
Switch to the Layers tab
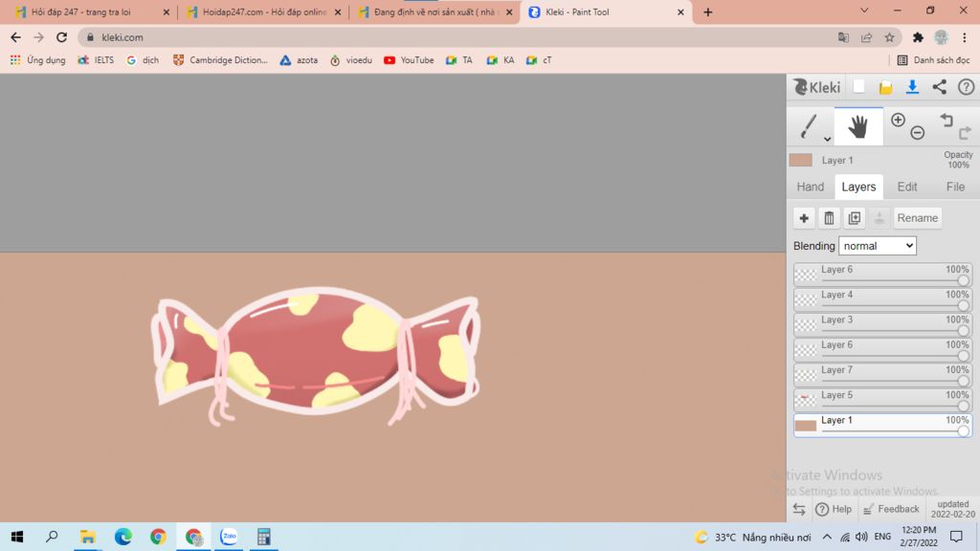tap(858, 187)
